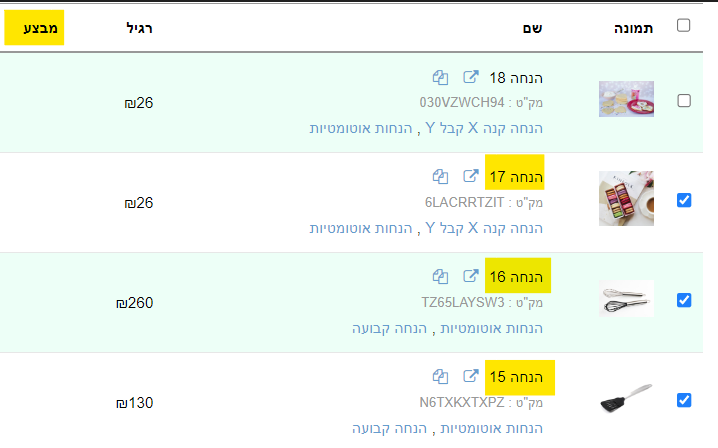Check the checkbox for the הנחה 18 row
718x448 pixels.
tap(684, 100)
